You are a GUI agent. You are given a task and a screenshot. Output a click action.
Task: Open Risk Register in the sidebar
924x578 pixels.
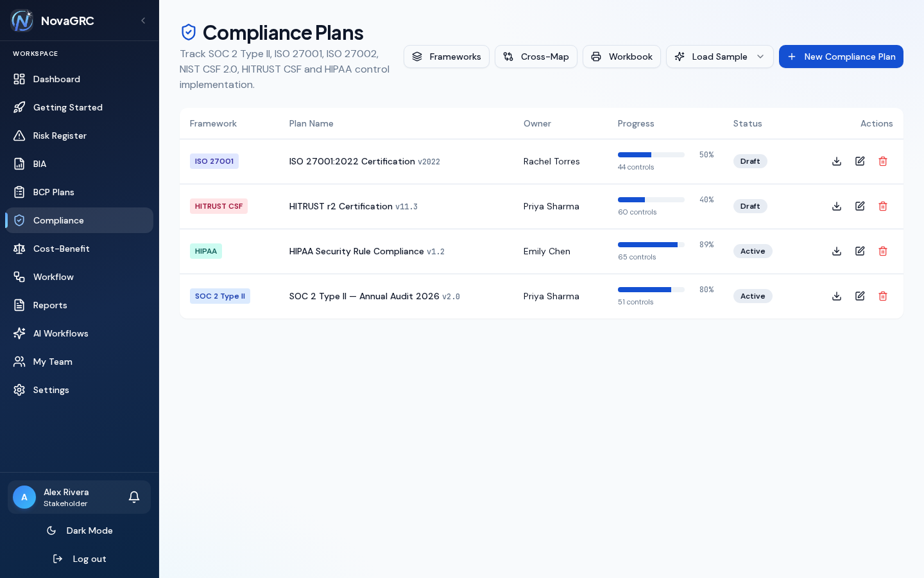pyautogui.click(x=80, y=136)
